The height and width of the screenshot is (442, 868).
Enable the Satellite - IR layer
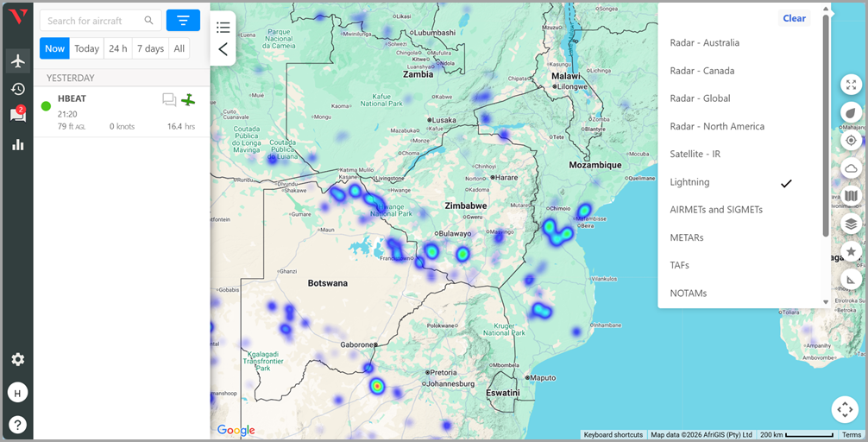(x=695, y=155)
